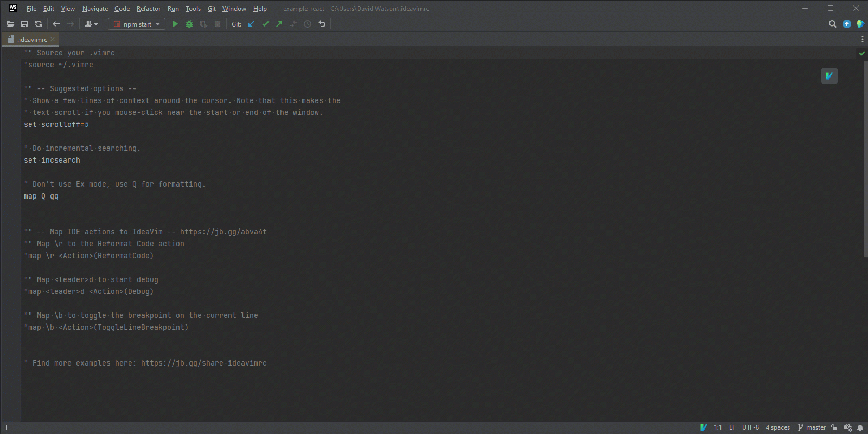Screen dimensions: 868x434
Task: Click the '"map <leader>d <Action>(Debug)' line
Action: 89,291
